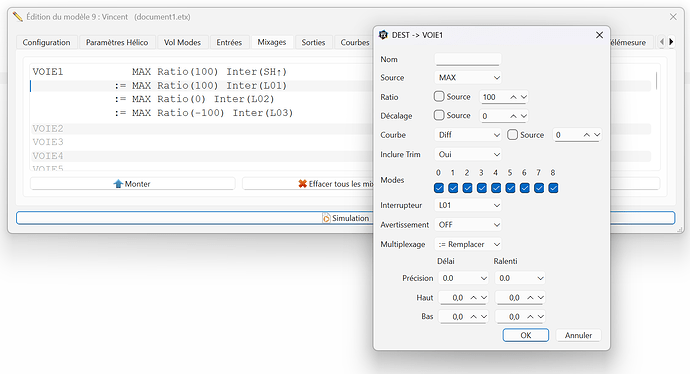Image resolution: width=690 pixels, height=374 pixels.
Task: Click the red X Effacer icon
Action: point(302,184)
